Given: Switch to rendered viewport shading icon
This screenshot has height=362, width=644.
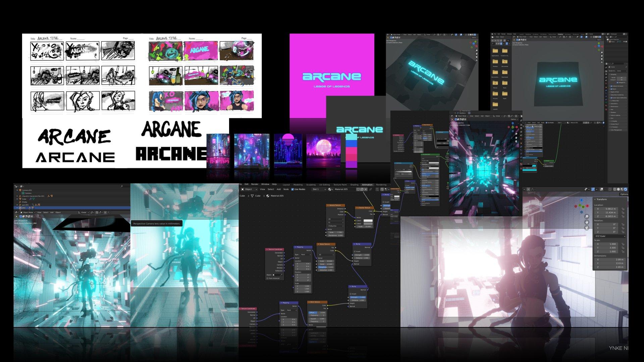Looking at the screenshot, I should point(626,189).
